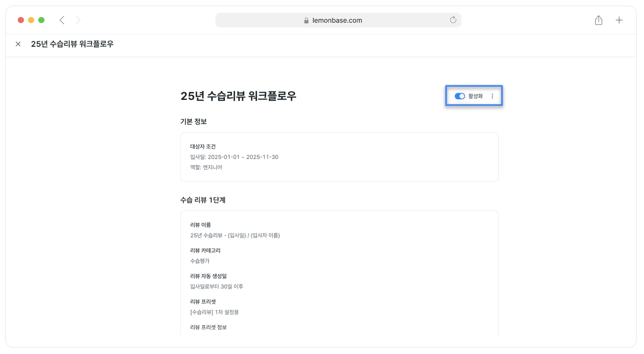Add a new tab with plus icon
This screenshot has height=354, width=644.
point(619,20)
